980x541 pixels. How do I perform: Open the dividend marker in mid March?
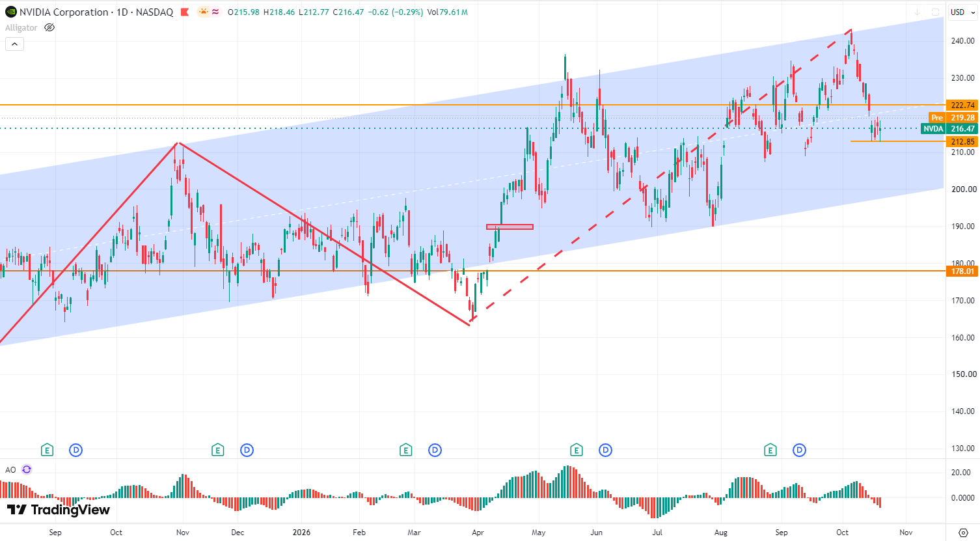point(435,450)
